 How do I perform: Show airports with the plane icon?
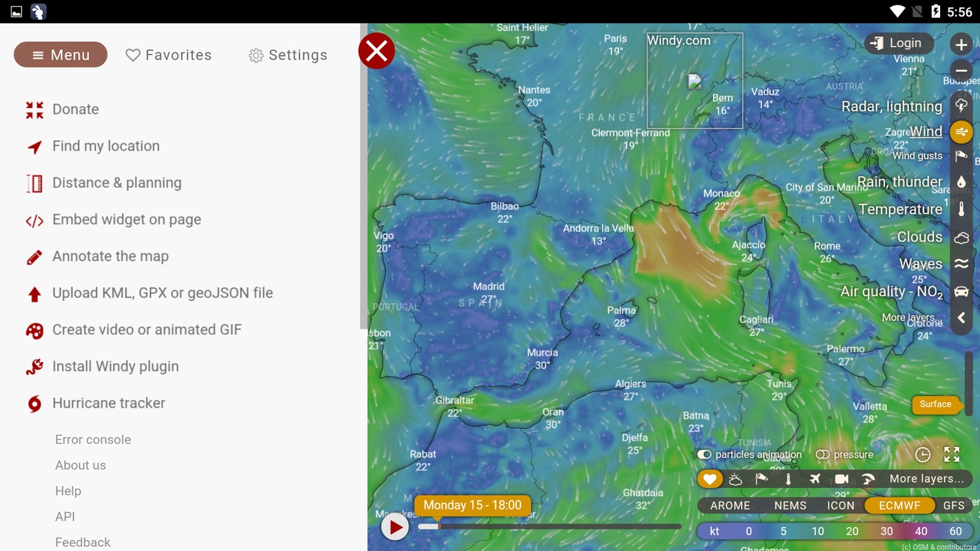(815, 479)
